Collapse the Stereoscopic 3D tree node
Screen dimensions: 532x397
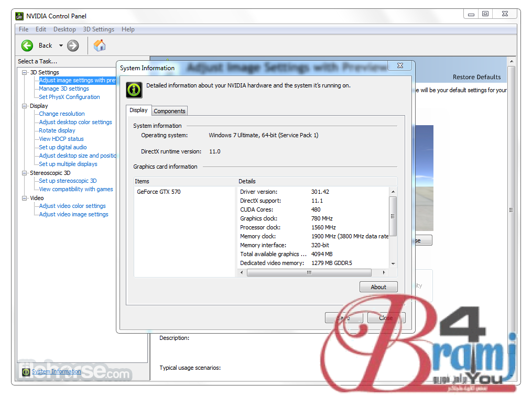click(25, 173)
